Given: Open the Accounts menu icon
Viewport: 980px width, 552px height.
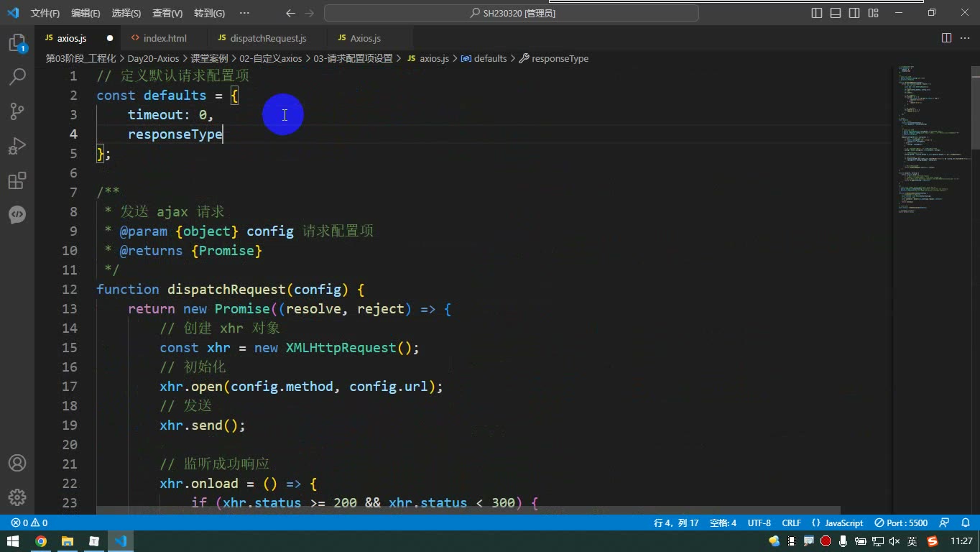Looking at the screenshot, I should (x=17, y=463).
